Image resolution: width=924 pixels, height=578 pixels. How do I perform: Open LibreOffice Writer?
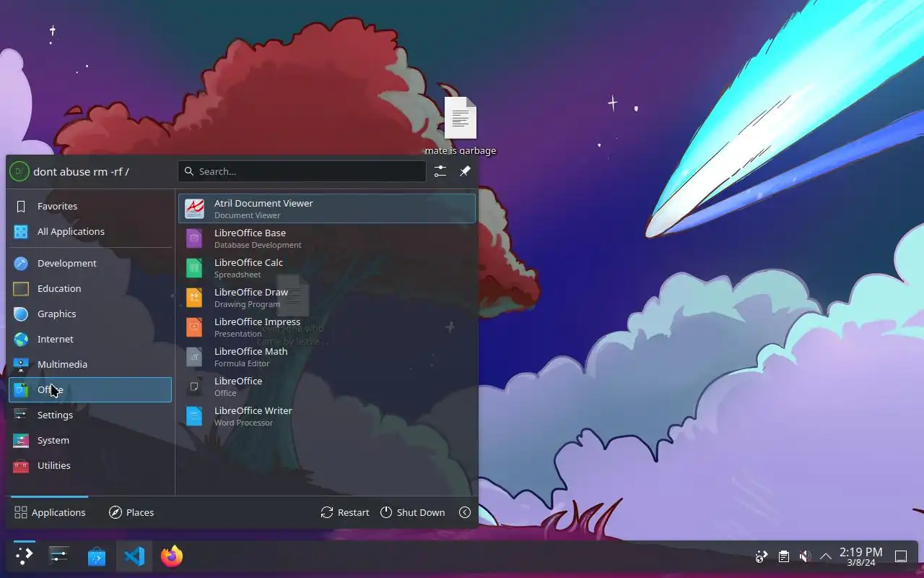[326, 416]
